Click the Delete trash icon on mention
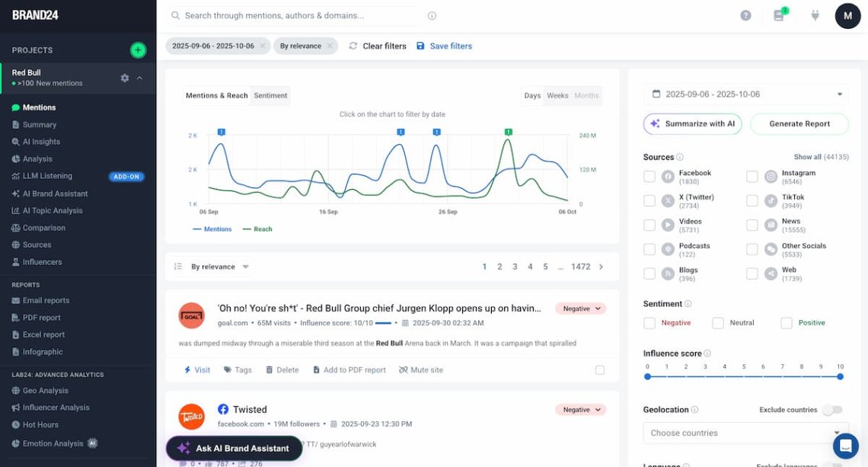The image size is (868, 467). pyautogui.click(x=270, y=370)
